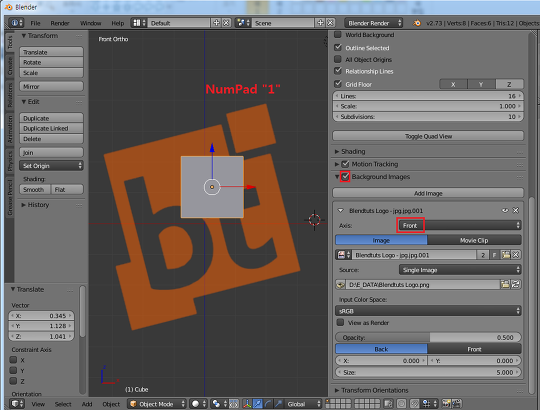Add a new scene
Viewport: 540px width, 410px height.
coord(320,23)
